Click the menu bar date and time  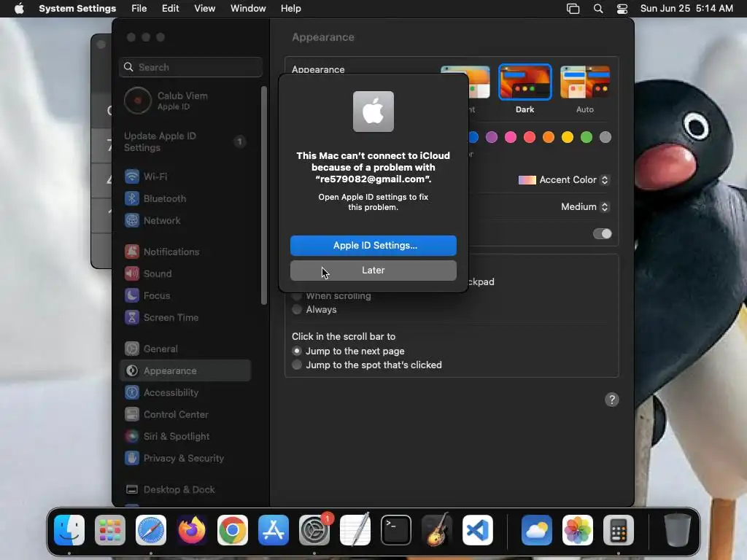(686, 9)
